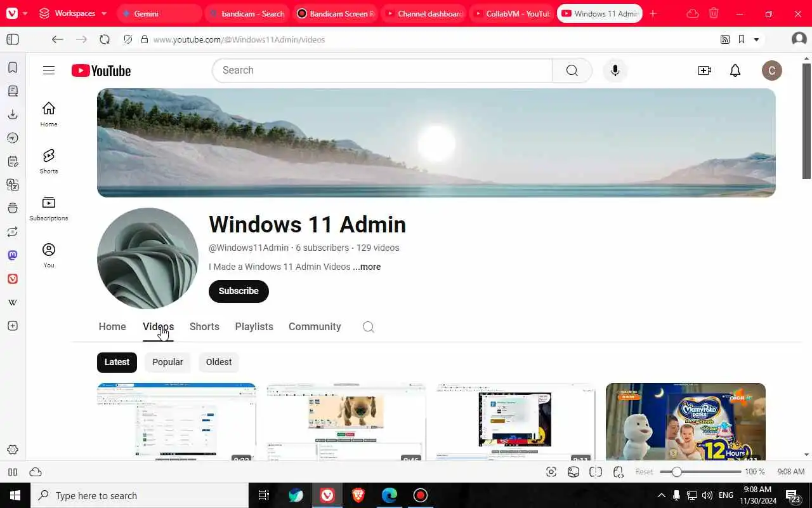
Task: Open the channel Community tab
Action: click(315, 326)
